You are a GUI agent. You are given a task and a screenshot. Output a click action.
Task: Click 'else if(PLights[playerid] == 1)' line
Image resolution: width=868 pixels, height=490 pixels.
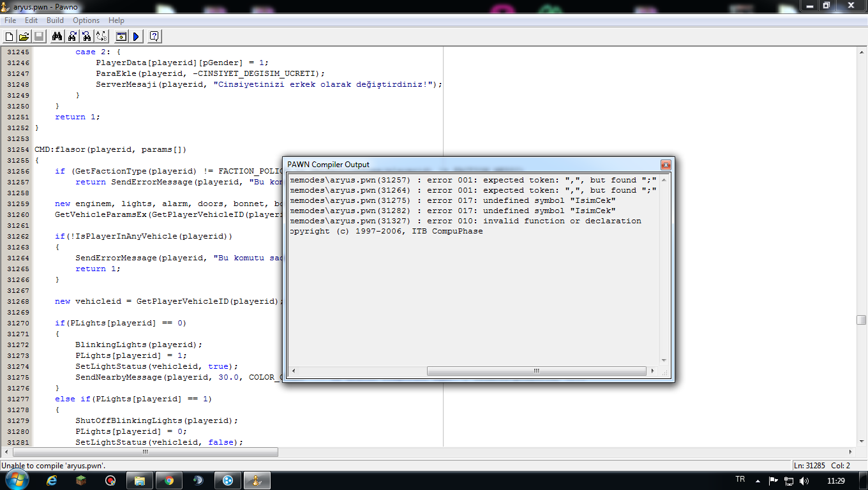pos(133,399)
